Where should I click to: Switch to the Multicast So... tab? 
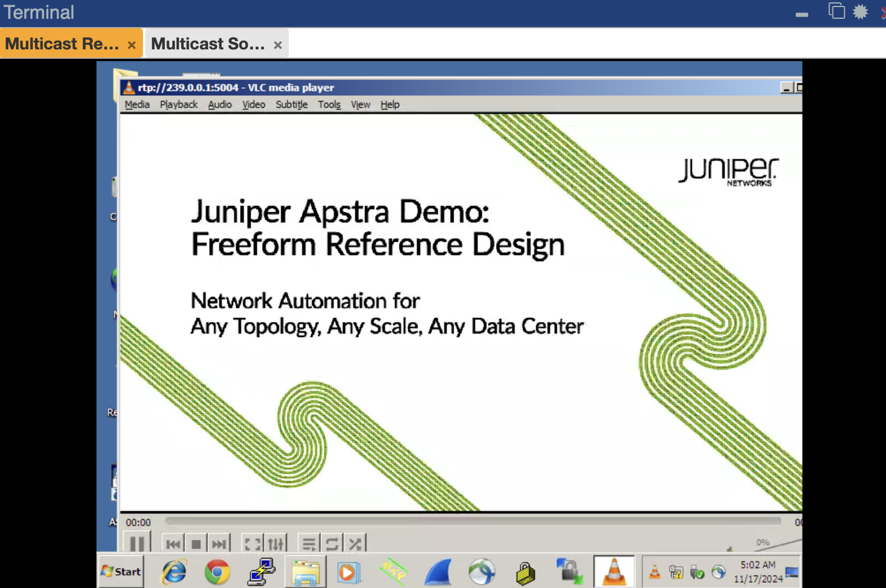pos(209,42)
